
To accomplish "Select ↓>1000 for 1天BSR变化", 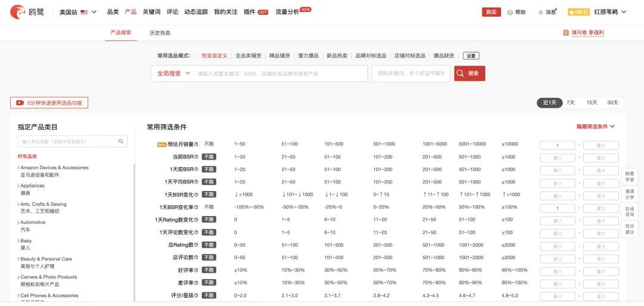I will click(x=243, y=195).
